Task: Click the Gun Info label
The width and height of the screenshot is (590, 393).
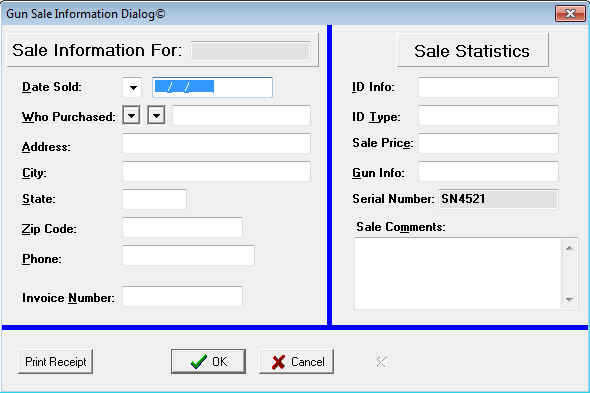Action: [378, 173]
